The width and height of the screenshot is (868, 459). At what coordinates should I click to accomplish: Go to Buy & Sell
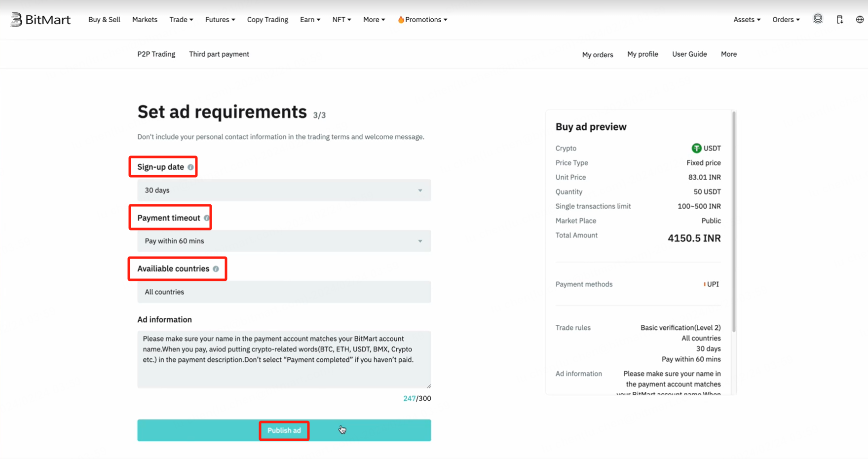tap(104, 20)
